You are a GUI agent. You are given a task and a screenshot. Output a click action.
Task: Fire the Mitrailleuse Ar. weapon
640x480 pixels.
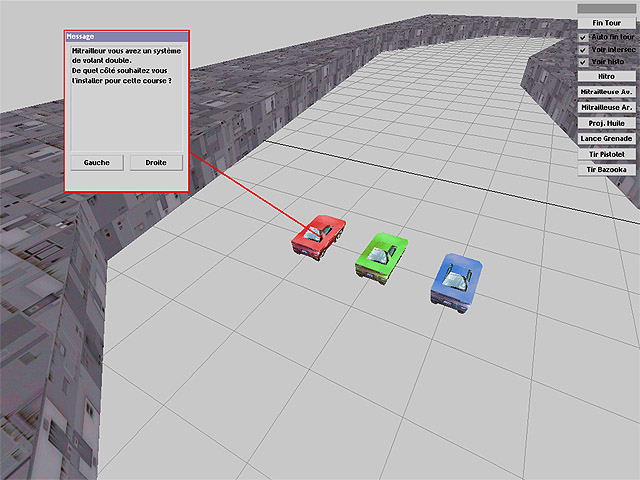(606, 107)
